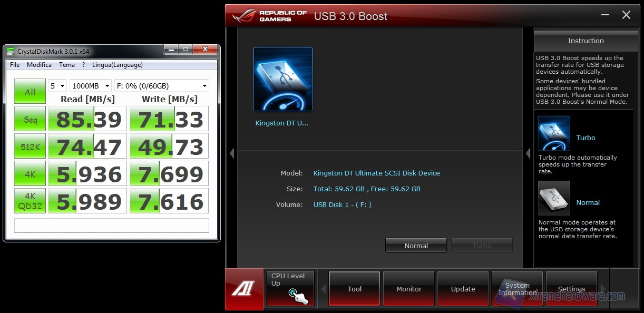Switch USB mode to Normal
The height and width of the screenshot is (313, 644).
416,246
